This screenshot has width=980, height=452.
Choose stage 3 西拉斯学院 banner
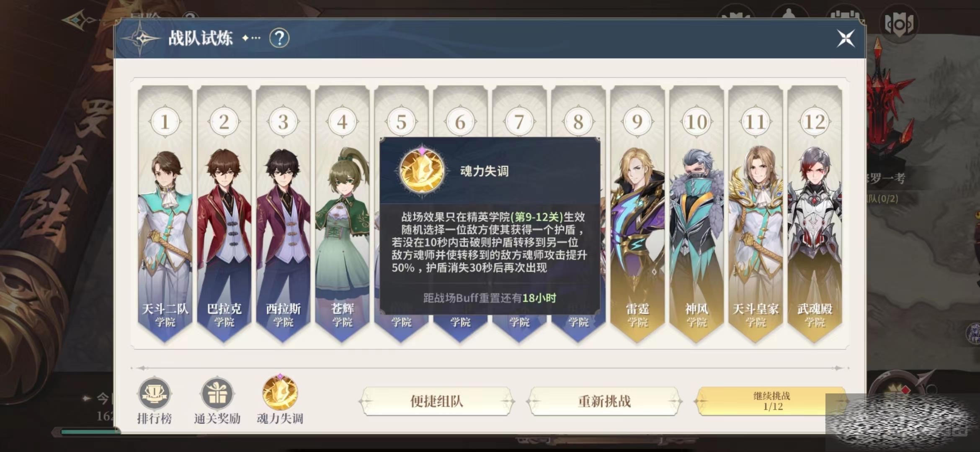pos(283,214)
